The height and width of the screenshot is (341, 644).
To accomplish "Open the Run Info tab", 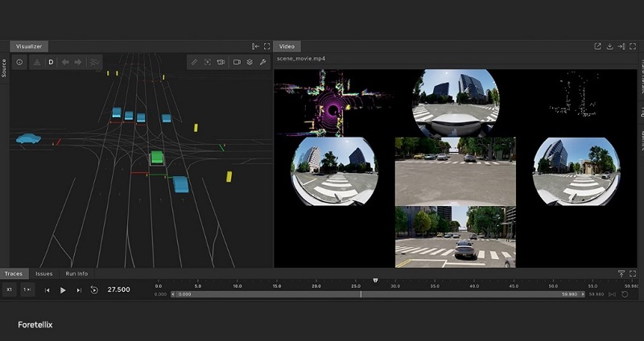I will coord(76,273).
